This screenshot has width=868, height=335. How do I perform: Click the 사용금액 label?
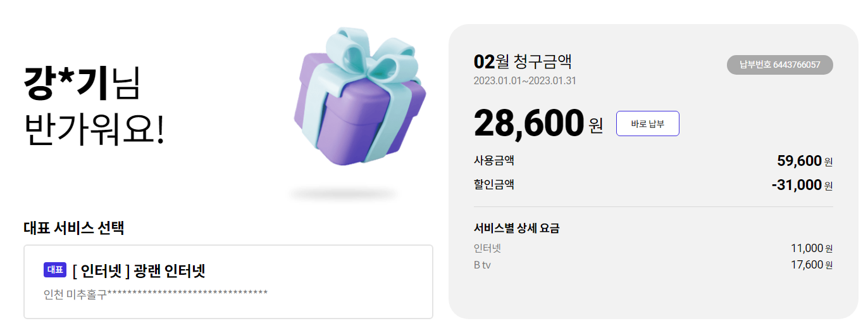click(x=493, y=161)
